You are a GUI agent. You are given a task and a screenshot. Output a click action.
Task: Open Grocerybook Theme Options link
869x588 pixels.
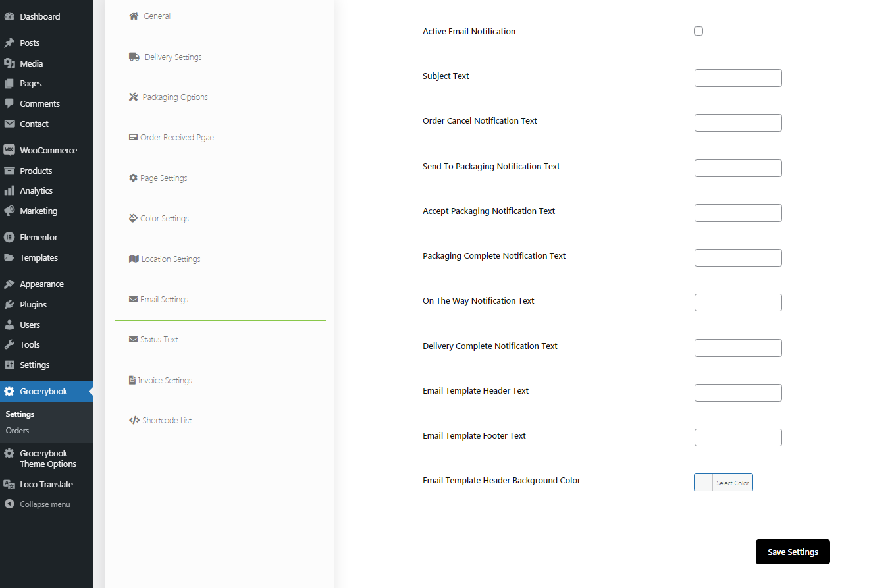click(x=47, y=458)
